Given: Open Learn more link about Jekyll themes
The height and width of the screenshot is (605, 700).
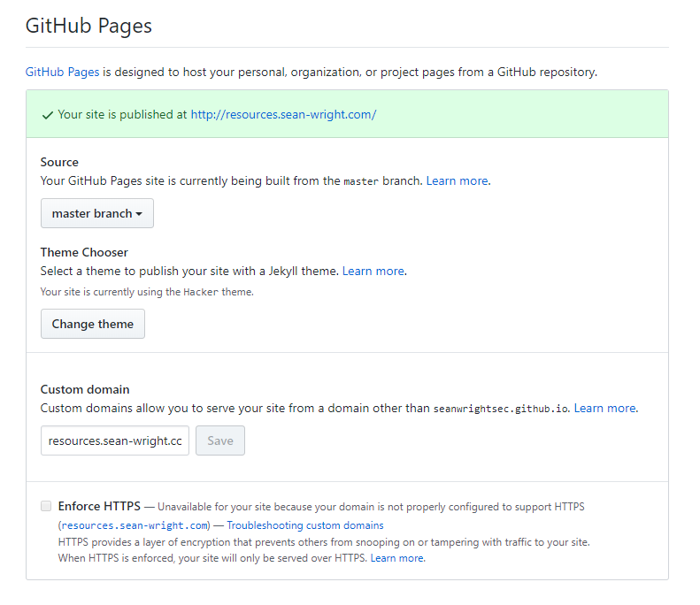Looking at the screenshot, I should pos(373,271).
